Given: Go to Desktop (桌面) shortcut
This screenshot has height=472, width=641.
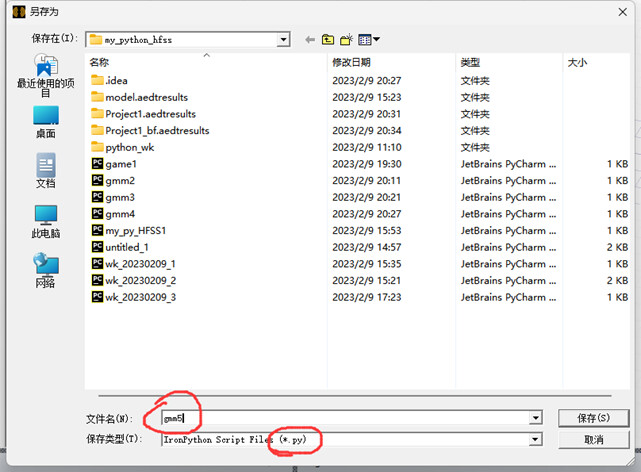Looking at the screenshot, I should tap(46, 122).
